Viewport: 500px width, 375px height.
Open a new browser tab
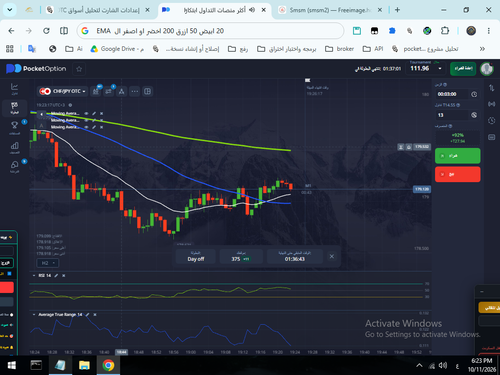pyautogui.click(x=397, y=10)
